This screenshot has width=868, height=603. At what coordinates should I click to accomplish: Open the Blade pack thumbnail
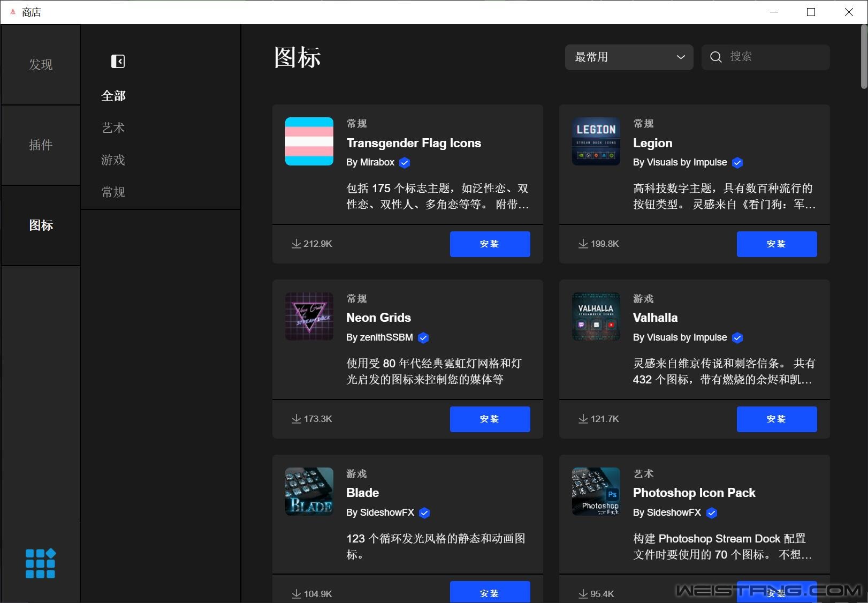pyautogui.click(x=309, y=492)
